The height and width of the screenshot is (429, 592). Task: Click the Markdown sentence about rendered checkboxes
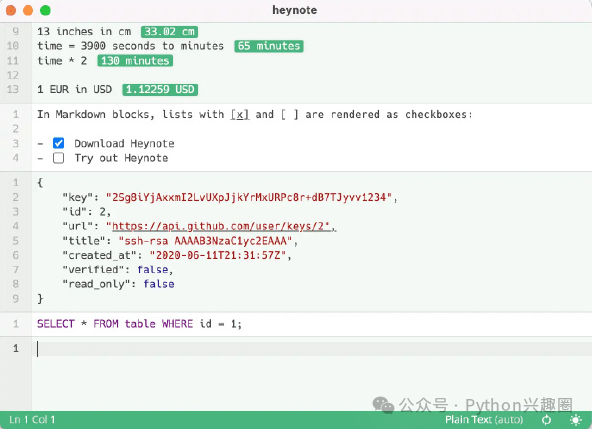pos(255,114)
